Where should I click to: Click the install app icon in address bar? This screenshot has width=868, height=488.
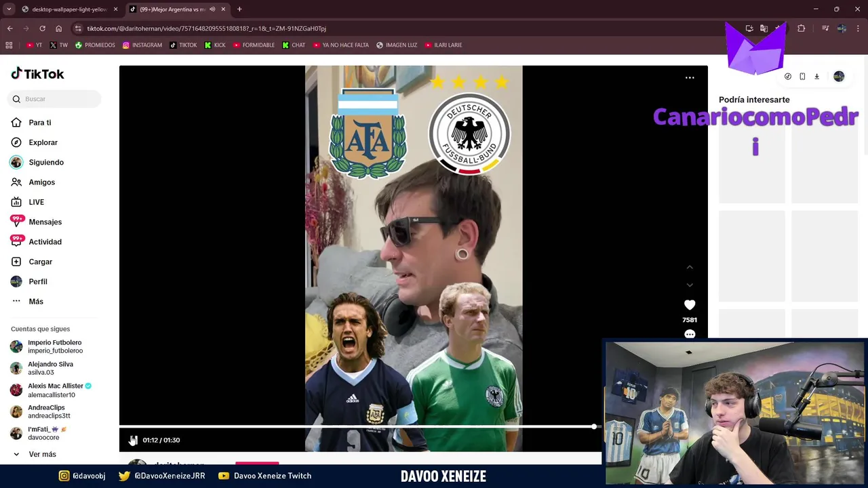click(x=749, y=28)
